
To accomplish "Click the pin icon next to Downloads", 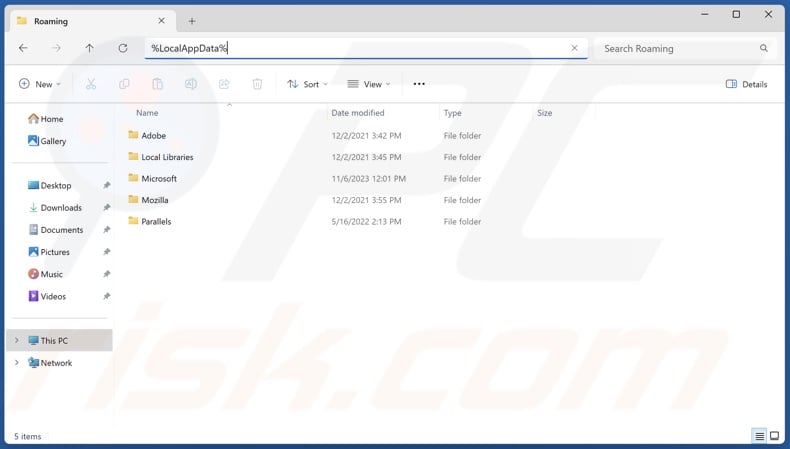I will tap(107, 208).
